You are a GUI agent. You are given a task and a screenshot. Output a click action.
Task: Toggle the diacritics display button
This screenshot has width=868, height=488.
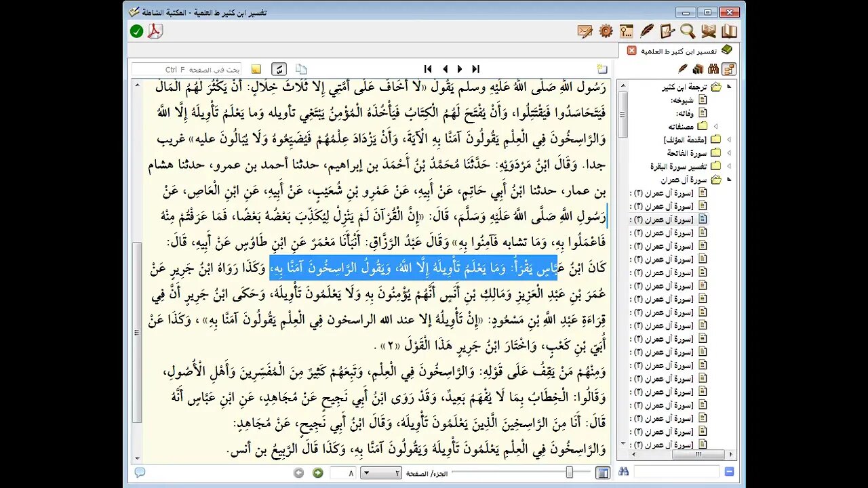279,69
